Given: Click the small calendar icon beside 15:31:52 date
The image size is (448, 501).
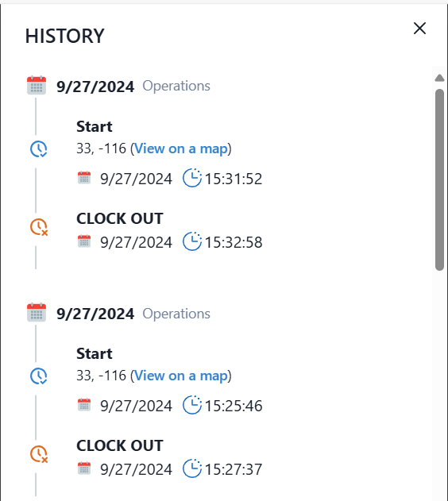Looking at the screenshot, I should (x=84, y=178).
